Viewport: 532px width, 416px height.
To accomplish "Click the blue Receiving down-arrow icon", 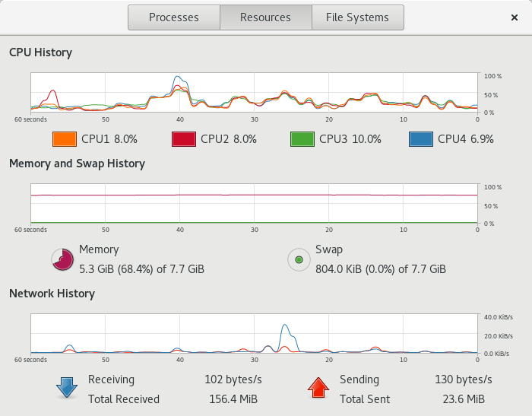I will pyautogui.click(x=67, y=388).
